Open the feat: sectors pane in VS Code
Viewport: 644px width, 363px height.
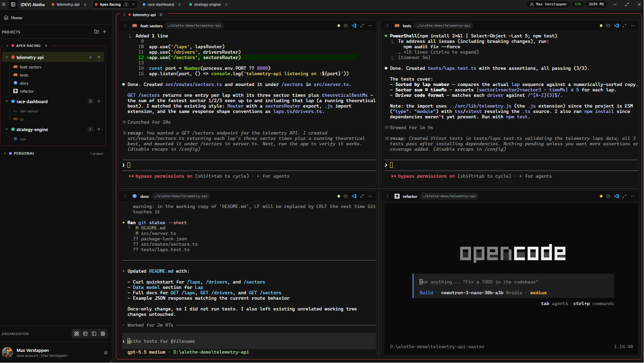point(354,26)
